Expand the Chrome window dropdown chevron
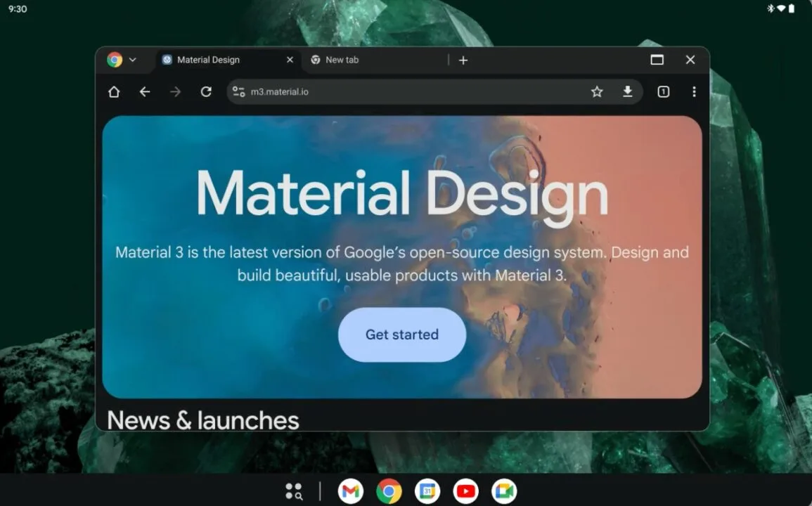This screenshot has width=812, height=506. (132, 60)
